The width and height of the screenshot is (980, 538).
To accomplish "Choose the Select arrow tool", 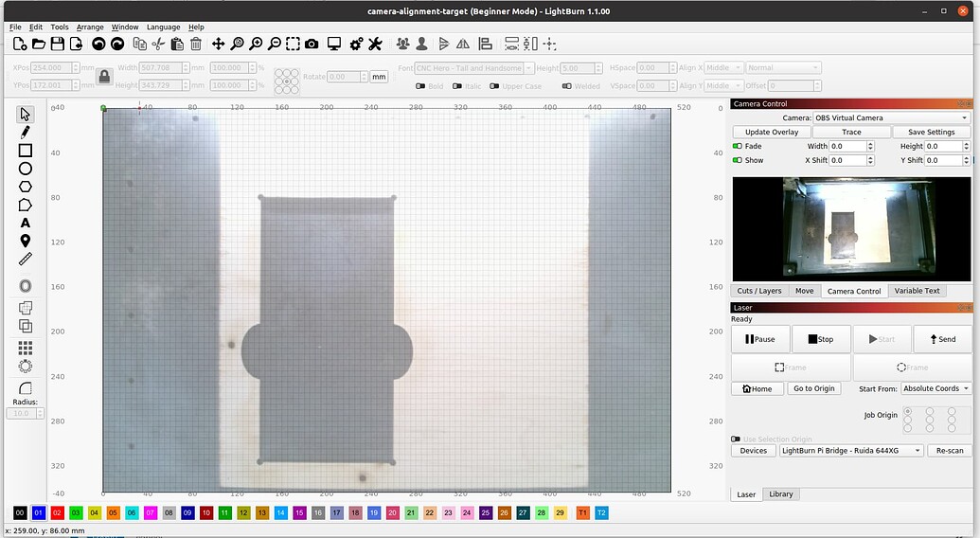I will [x=25, y=115].
